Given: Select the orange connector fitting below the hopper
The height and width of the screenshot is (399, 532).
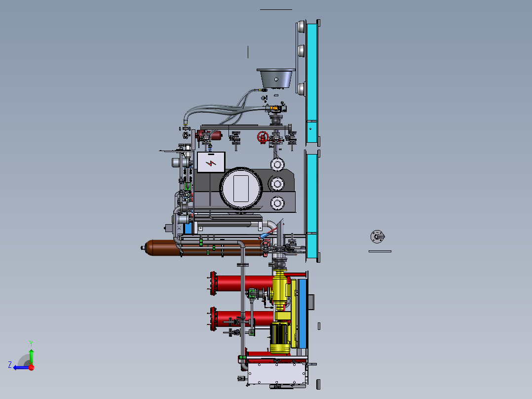Looking at the screenshot, I should 274,109.
